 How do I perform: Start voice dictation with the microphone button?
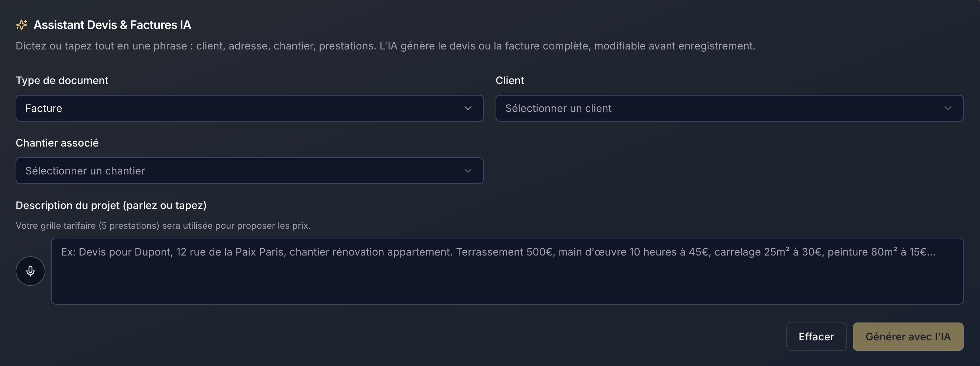point(30,271)
